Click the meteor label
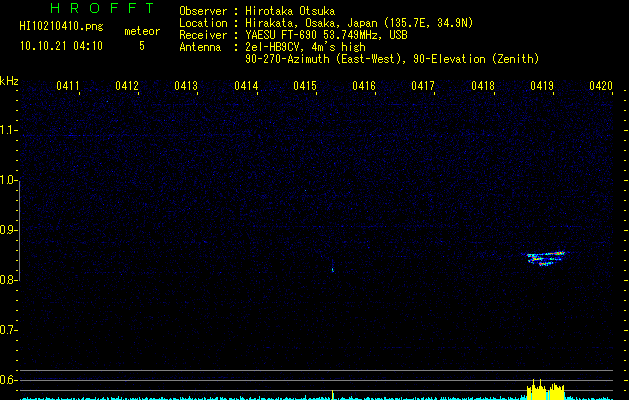 (x=142, y=31)
